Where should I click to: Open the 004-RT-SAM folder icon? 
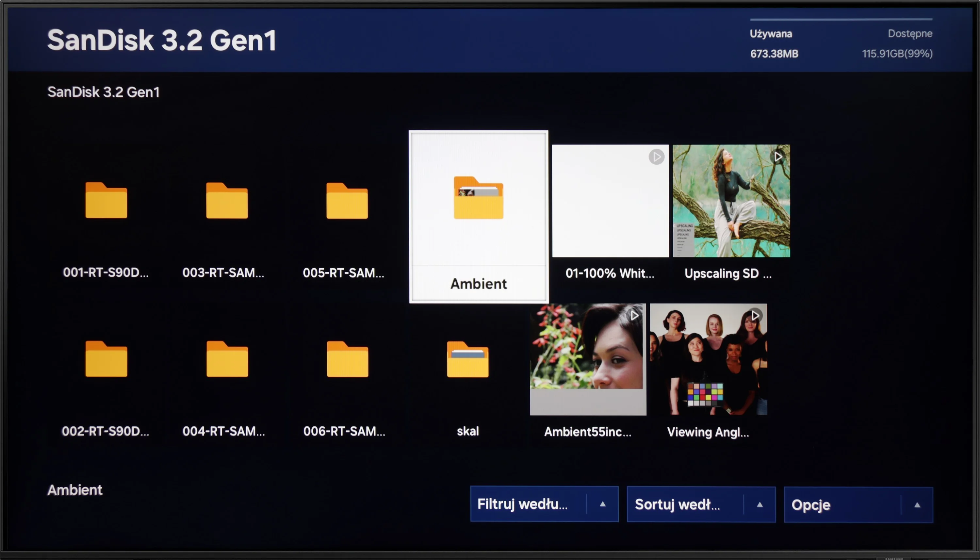pyautogui.click(x=227, y=358)
